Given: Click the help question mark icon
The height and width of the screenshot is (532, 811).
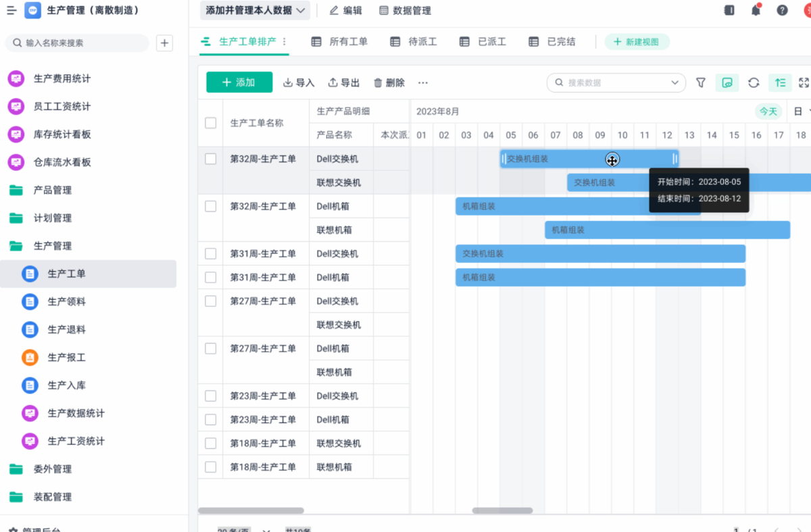Looking at the screenshot, I should tap(783, 10).
